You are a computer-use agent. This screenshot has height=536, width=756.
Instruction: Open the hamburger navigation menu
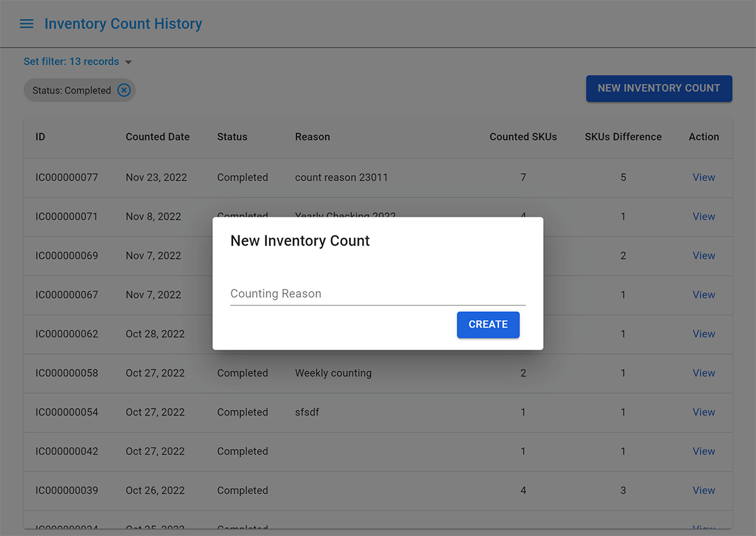coord(26,24)
